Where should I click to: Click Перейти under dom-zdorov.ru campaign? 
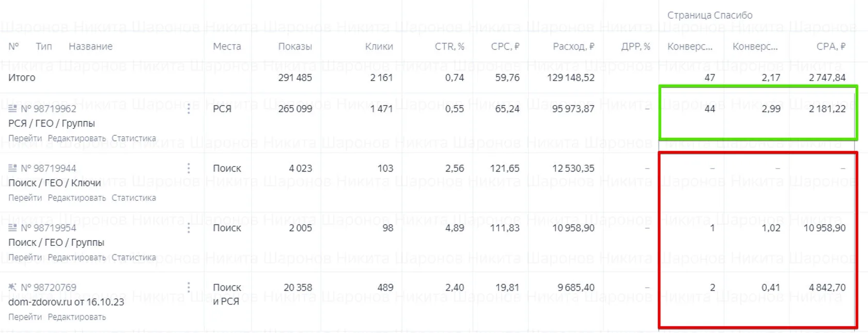point(25,317)
